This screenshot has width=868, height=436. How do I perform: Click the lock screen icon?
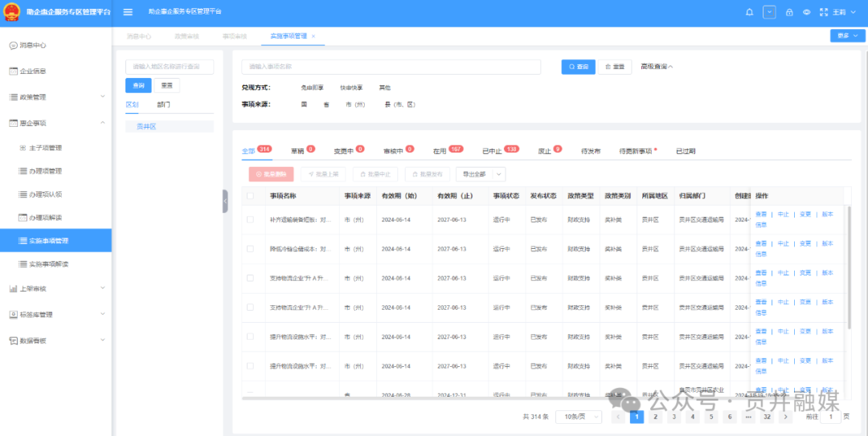[789, 12]
